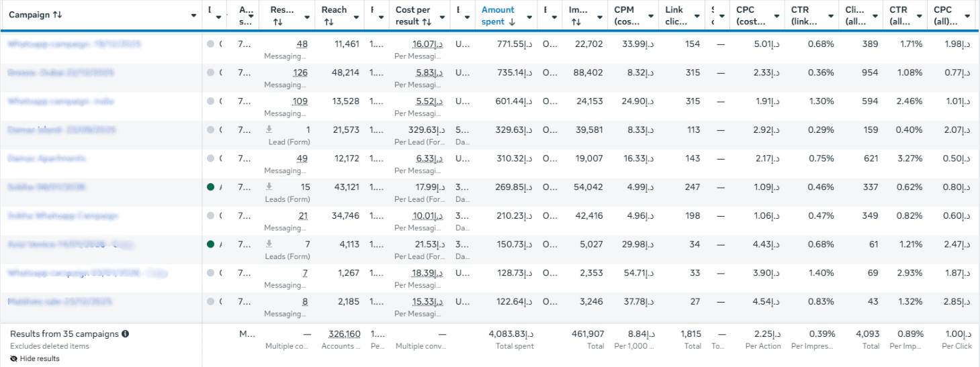Click the green status dot in the 43,121 reach row
Screen dimensions: 980x367
pyautogui.click(x=211, y=188)
